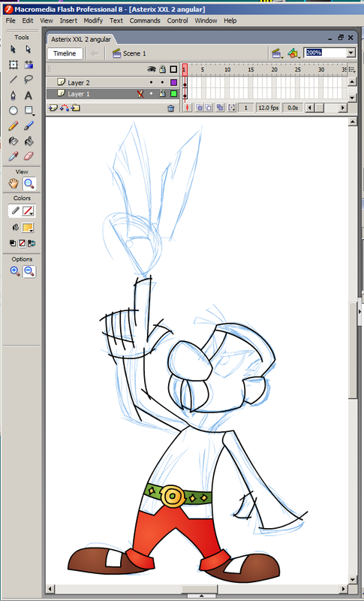Click Layer 2 purple outline color swatch
364x601 pixels.
tap(173, 83)
